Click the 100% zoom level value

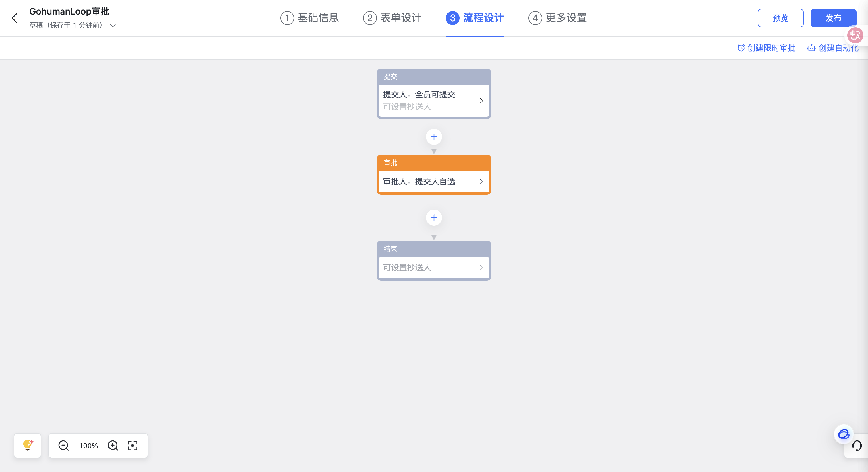point(88,446)
